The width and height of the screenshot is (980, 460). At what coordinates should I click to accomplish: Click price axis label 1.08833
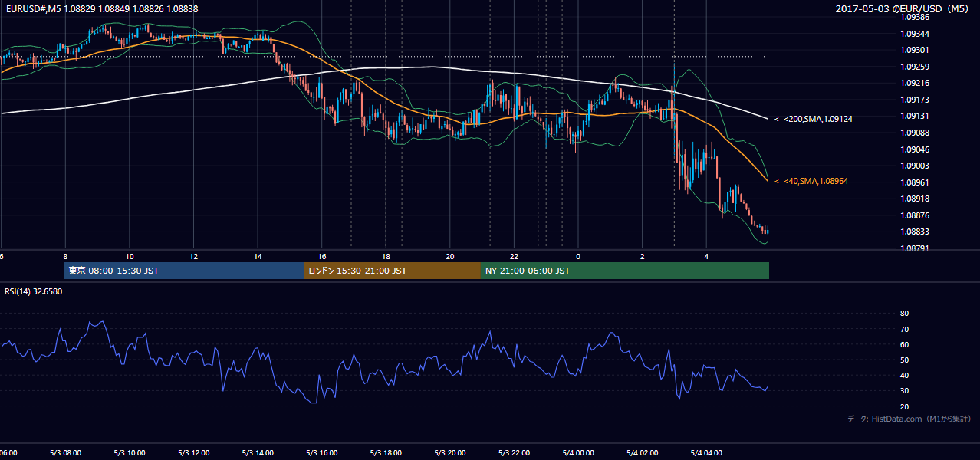click(915, 232)
